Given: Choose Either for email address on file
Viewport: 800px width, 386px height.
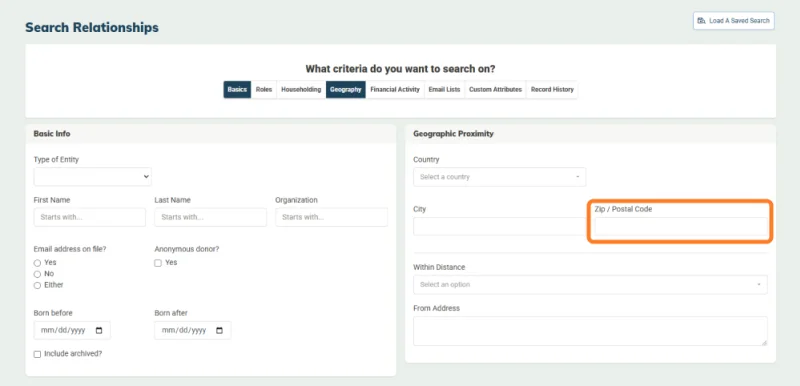Looking at the screenshot, I should [x=37, y=286].
